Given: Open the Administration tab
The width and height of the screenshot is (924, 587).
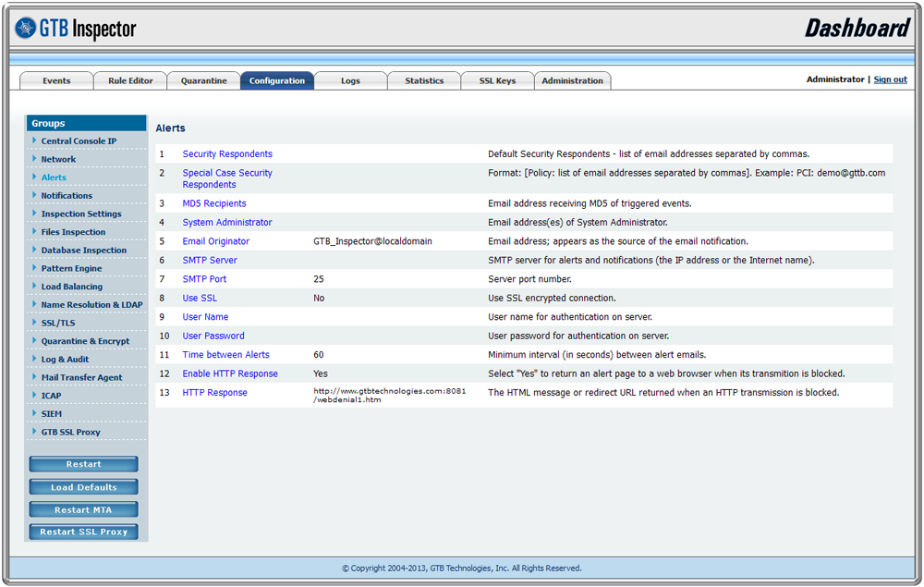Looking at the screenshot, I should coord(572,80).
